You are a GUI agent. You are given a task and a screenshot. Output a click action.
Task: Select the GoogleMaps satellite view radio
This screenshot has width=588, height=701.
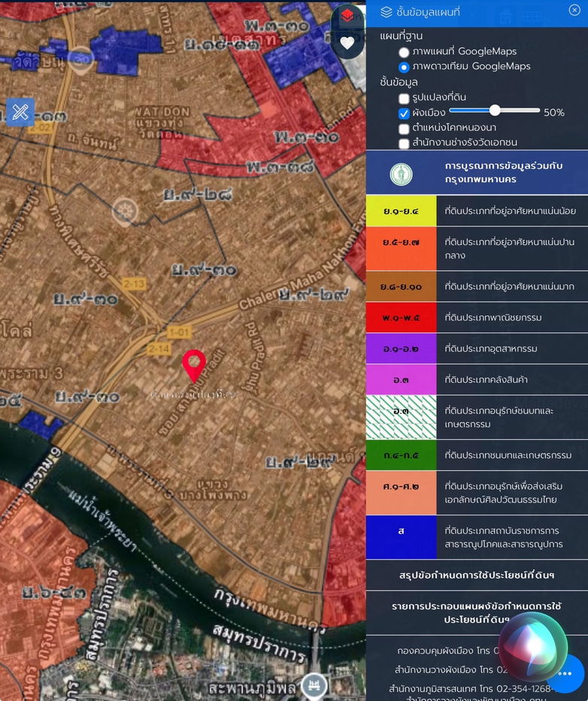[404, 68]
